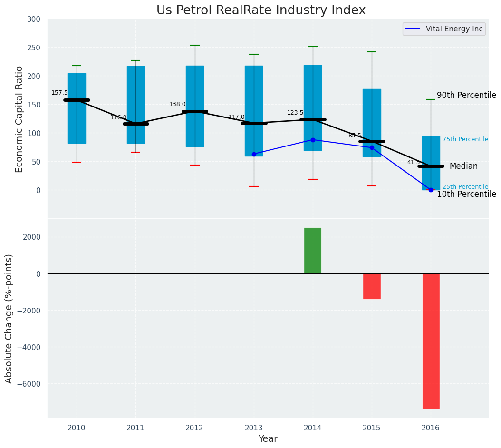
Task: Click the 90th Percentile annotation
Action: (x=466, y=96)
